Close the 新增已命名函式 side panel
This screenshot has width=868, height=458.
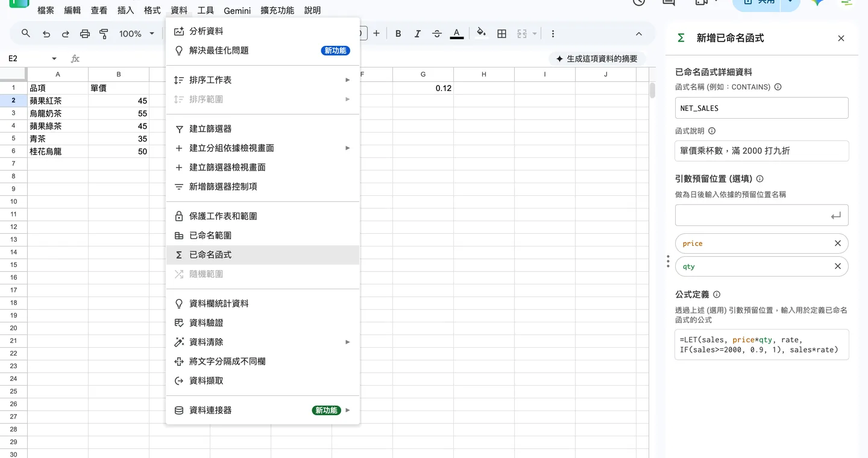(x=841, y=38)
